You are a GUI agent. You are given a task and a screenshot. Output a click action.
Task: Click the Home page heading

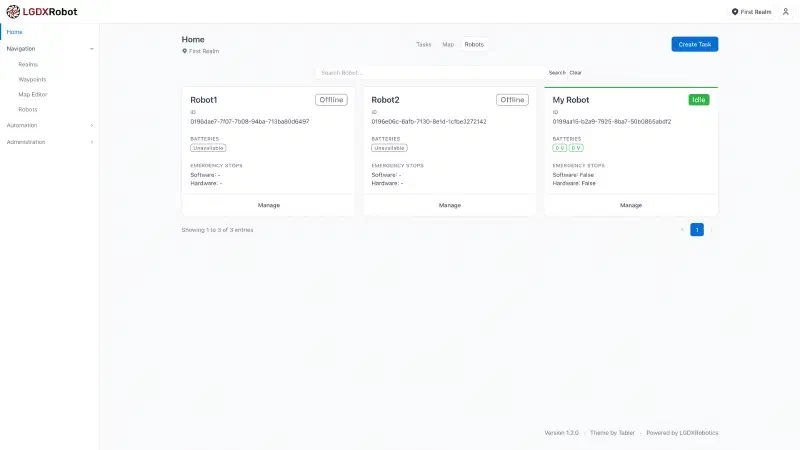(x=193, y=39)
